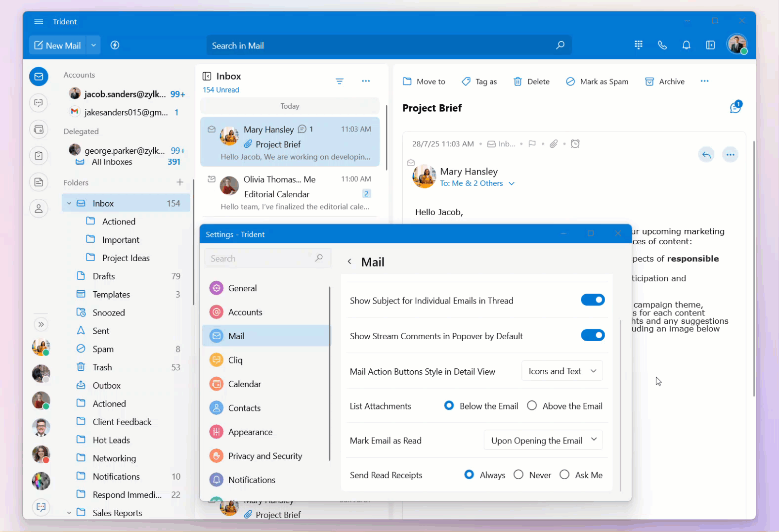Delete the open email
The width and height of the screenshot is (779, 532).
point(531,82)
